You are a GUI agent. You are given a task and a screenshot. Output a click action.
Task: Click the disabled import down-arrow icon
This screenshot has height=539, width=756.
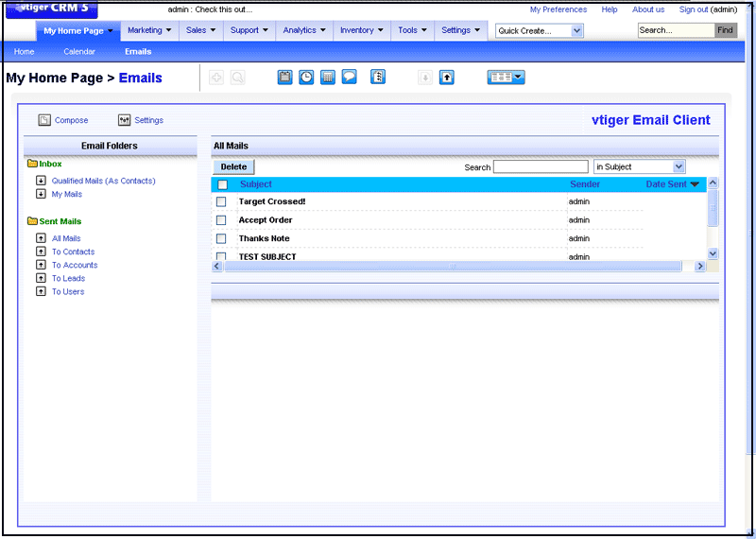tap(424, 78)
